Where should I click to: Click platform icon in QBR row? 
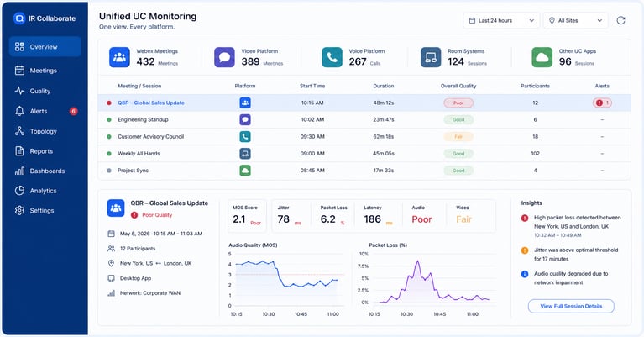pyautogui.click(x=245, y=103)
